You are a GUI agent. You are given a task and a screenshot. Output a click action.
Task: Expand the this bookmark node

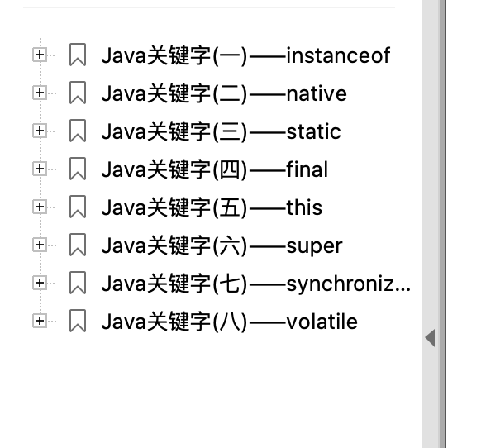pyautogui.click(x=40, y=207)
